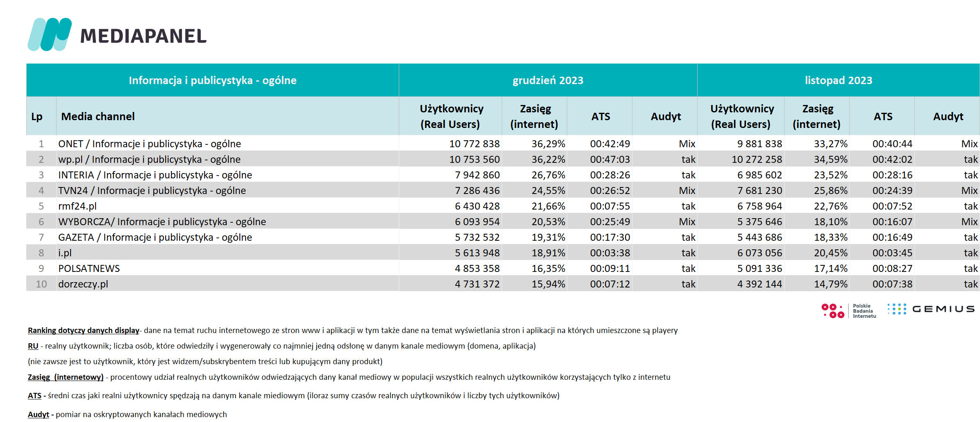Click the Gemius logo
Screen dimensions: 980x422
[x=931, y=309]
